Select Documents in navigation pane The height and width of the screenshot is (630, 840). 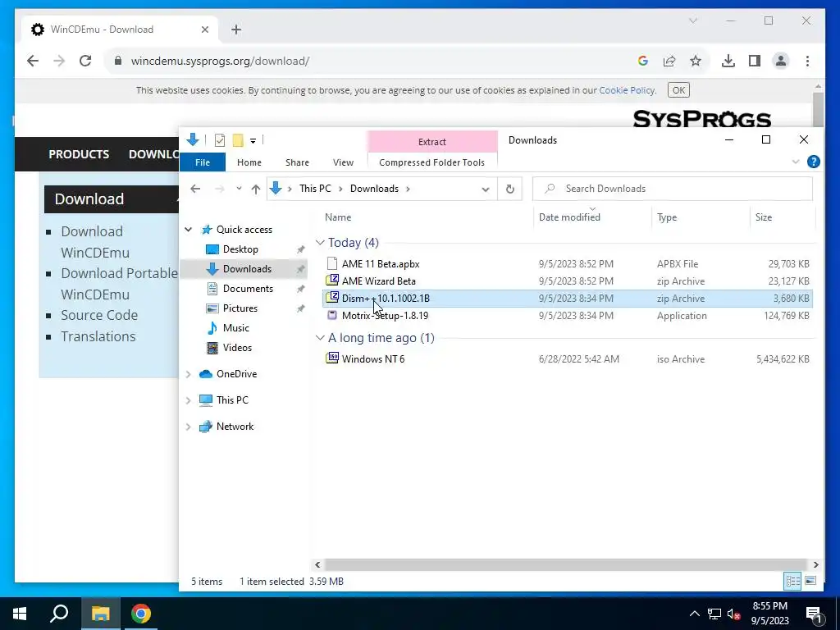tap(248, 289)
